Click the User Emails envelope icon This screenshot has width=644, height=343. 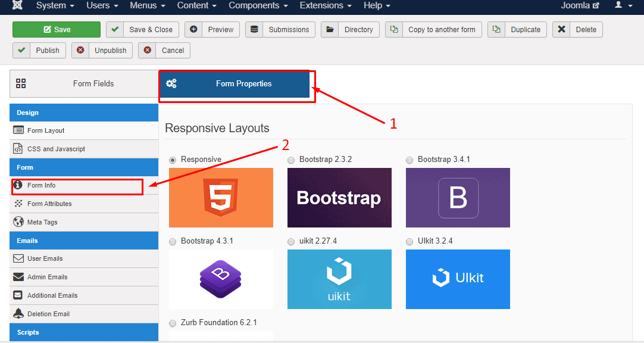(18, 258)
